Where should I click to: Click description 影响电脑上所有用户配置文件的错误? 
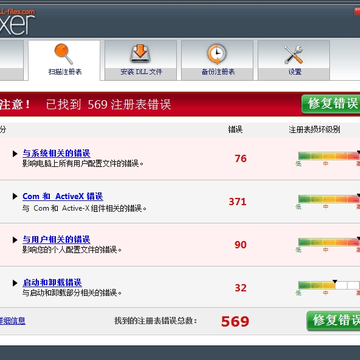point(83,164)
